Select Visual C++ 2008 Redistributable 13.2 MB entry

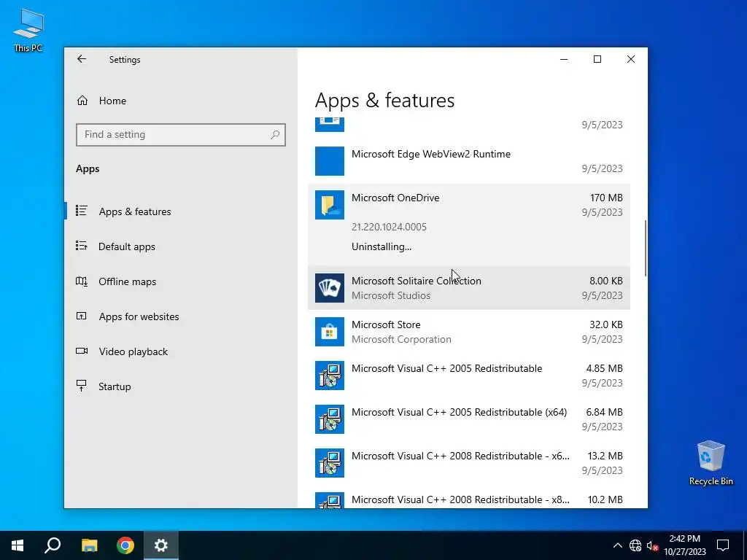[469, 463]
